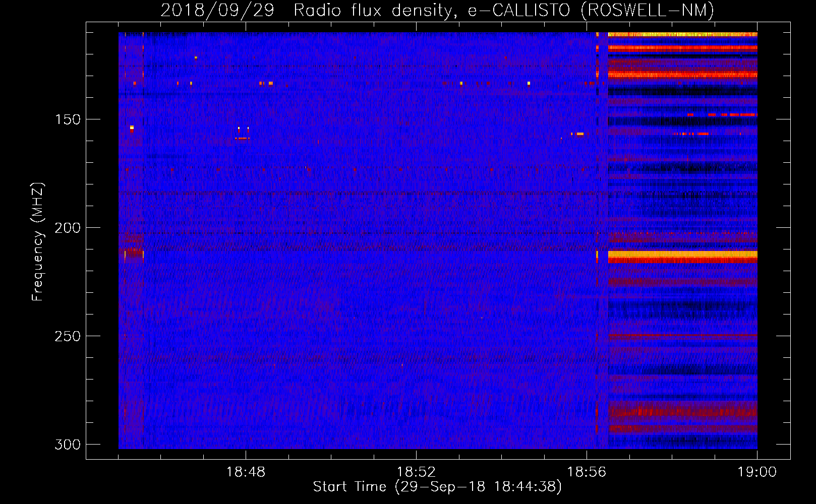Click the 200 frequency tick label

pos(67,228)
